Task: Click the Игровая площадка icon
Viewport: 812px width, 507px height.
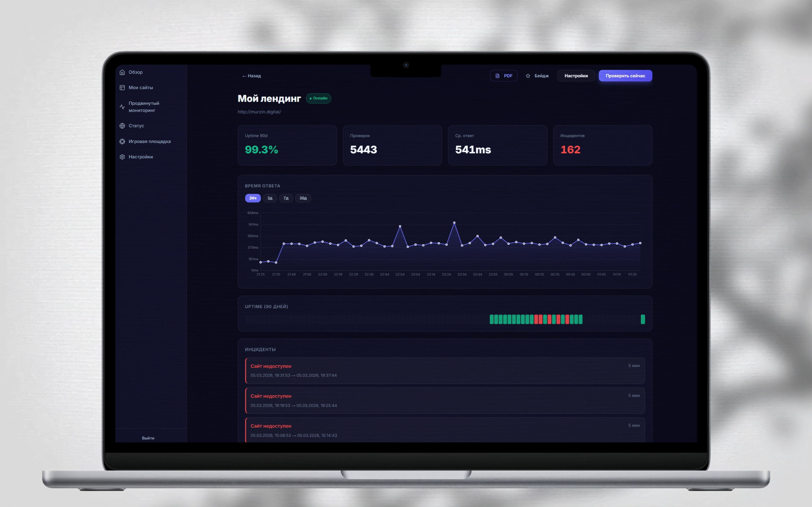Action: tap(122, 141)
